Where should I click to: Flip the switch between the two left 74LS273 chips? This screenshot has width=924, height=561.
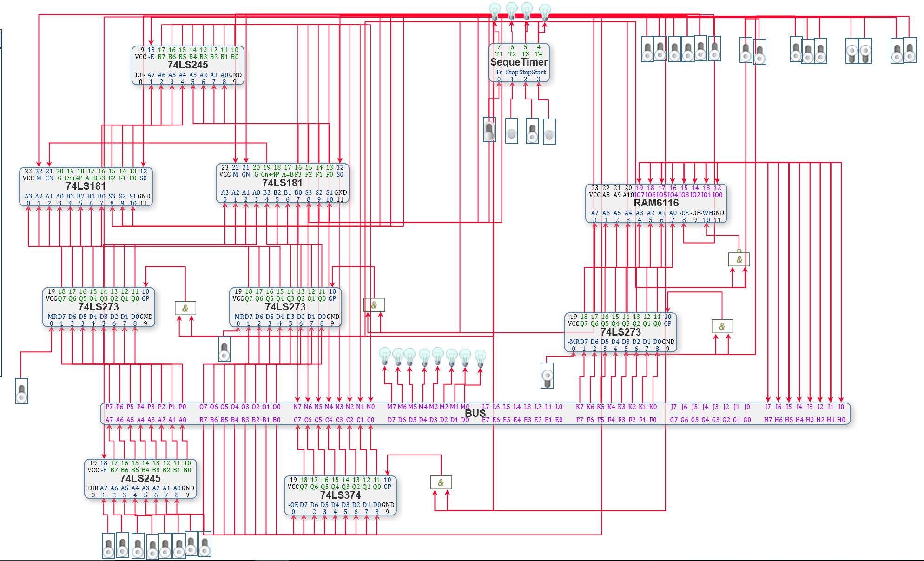tap(224, 350)
